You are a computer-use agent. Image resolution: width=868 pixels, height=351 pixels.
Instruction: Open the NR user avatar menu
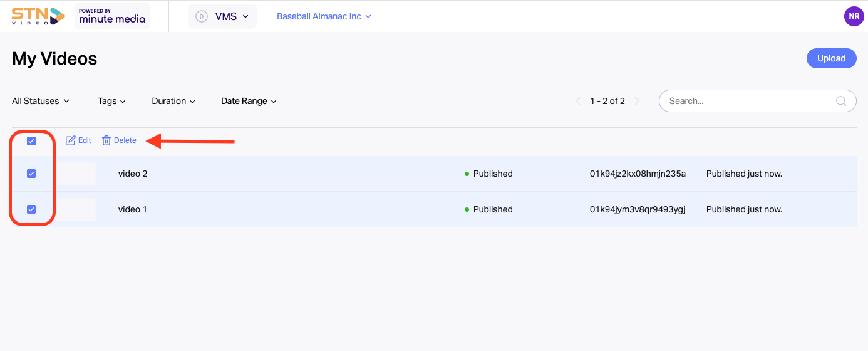(x=854, y=16)
